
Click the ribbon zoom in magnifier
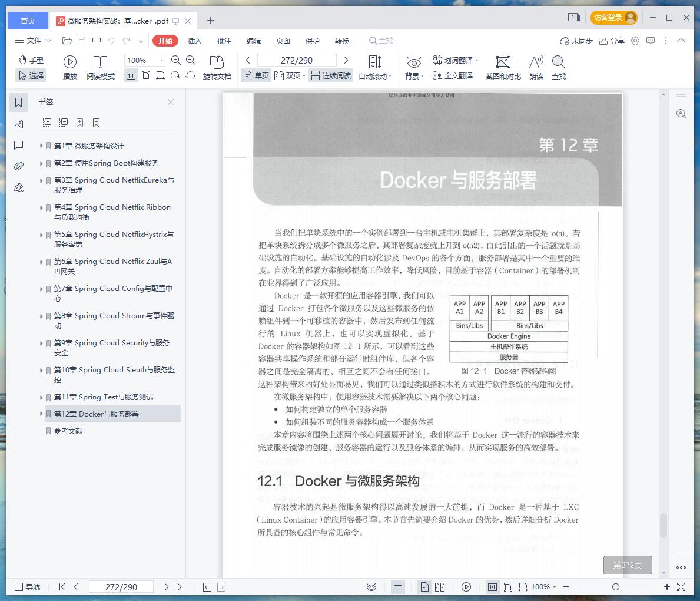coord(191,60)
